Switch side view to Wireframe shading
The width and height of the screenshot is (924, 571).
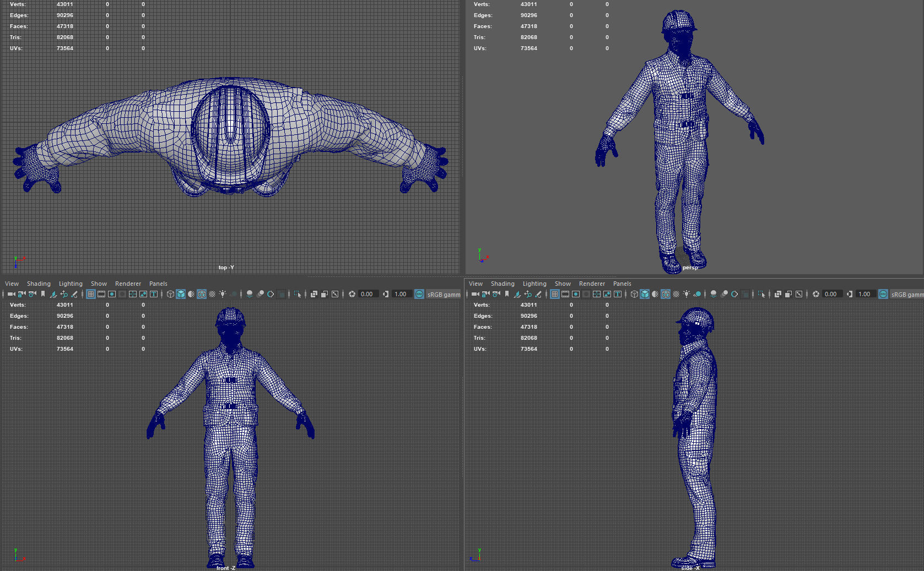[634, 294]
